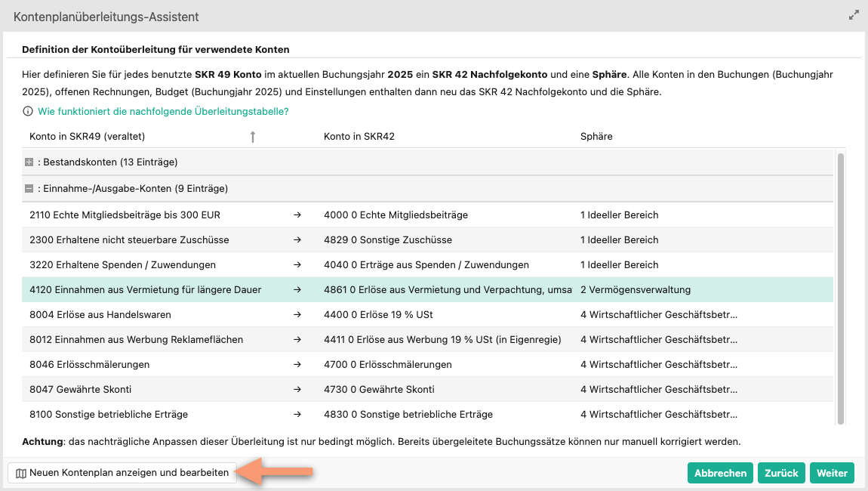Click Sphäre cell in row 8004 Erlöse aus Handelswaren
Viewport: 868px width, 491px height.
coord(659,315)
